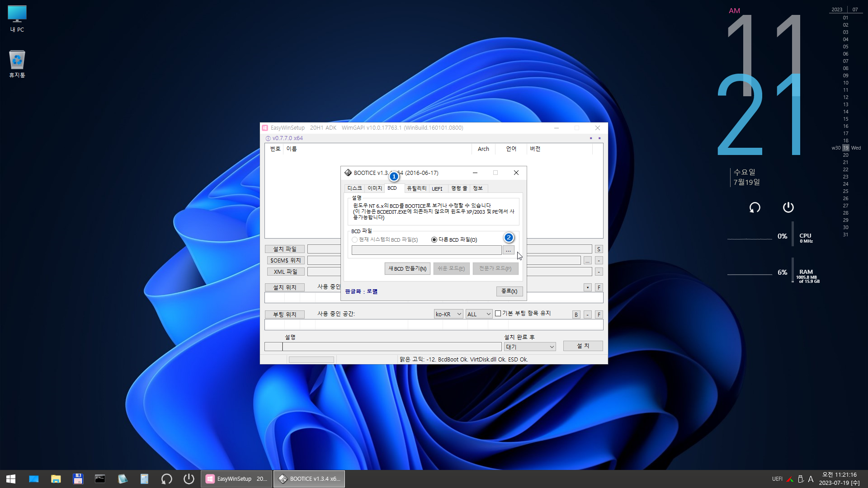Click 새 BCD 만들기(N) button
868x488 pixels.
(407, 268)
